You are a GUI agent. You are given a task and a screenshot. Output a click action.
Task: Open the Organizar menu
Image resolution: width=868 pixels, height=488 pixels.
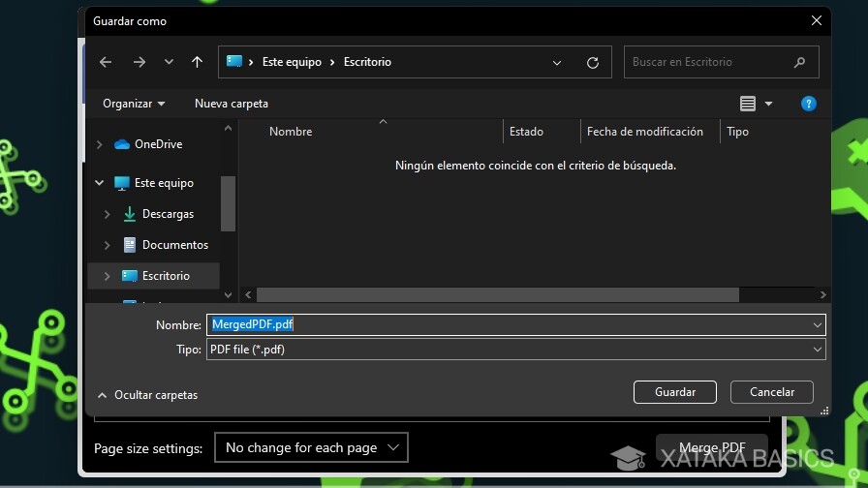pyautogui.click(x=134, y=104)
